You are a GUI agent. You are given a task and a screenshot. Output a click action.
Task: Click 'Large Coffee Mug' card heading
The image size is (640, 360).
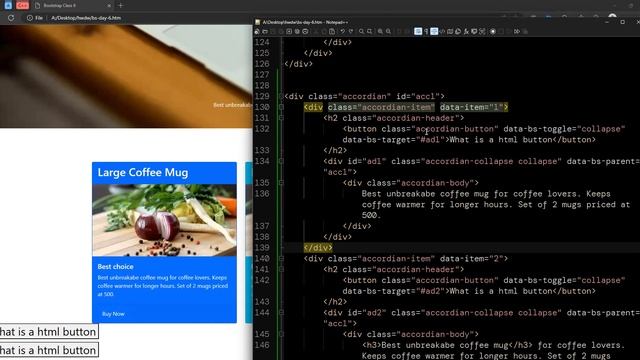coord(143,172)
